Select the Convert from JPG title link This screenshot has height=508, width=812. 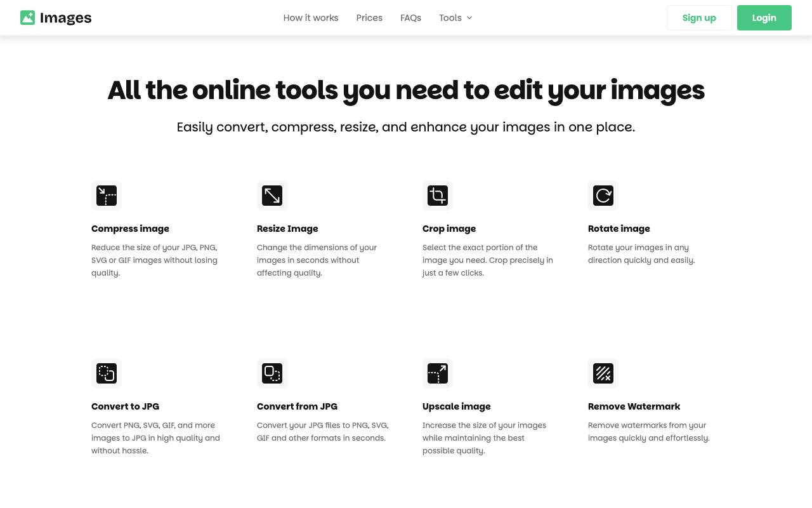tap(297, 406)
